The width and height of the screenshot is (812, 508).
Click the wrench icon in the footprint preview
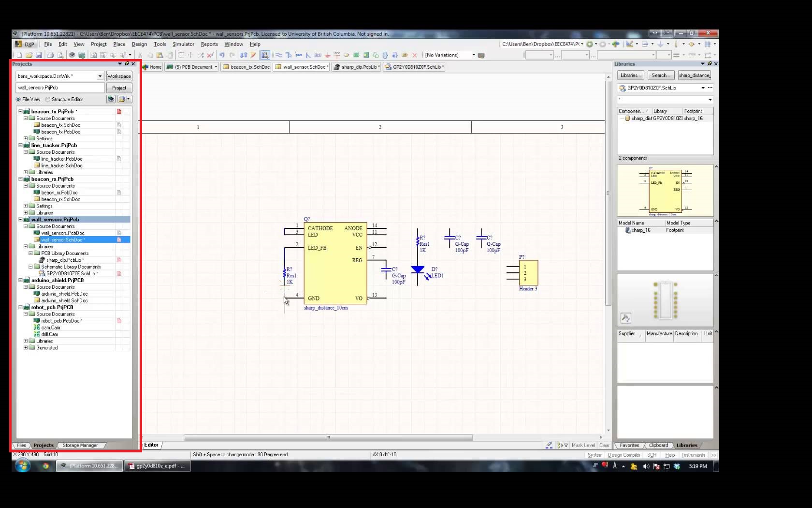(625, 318)
